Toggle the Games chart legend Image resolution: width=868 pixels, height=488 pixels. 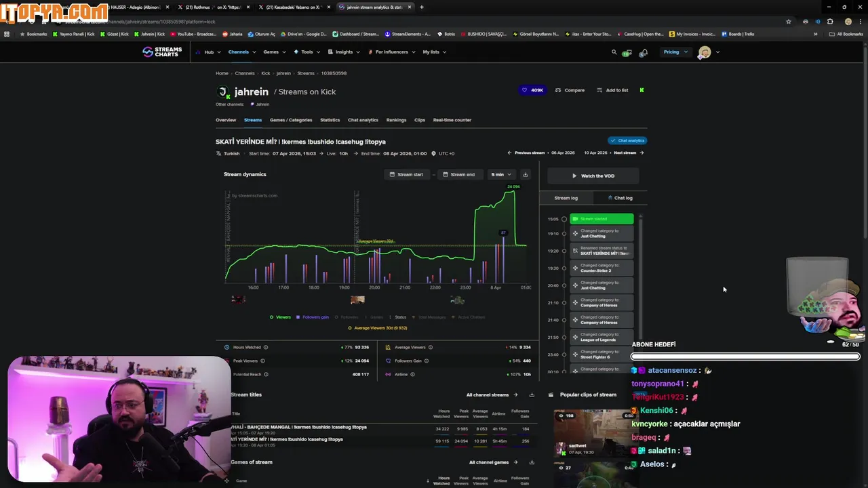[374, 317]
